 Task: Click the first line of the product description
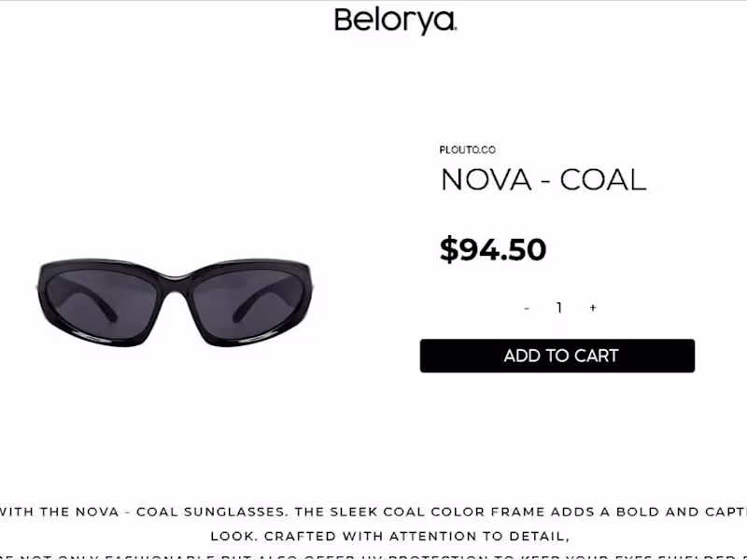(x=373, y=511)
